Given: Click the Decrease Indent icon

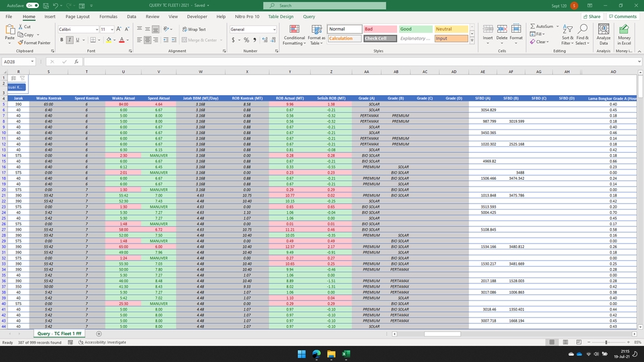Looking at the screenshot, I should 166,40.
